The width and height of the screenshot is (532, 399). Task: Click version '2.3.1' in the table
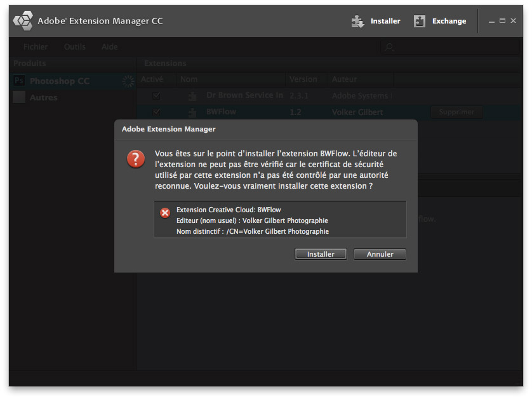tap(299, 96)
